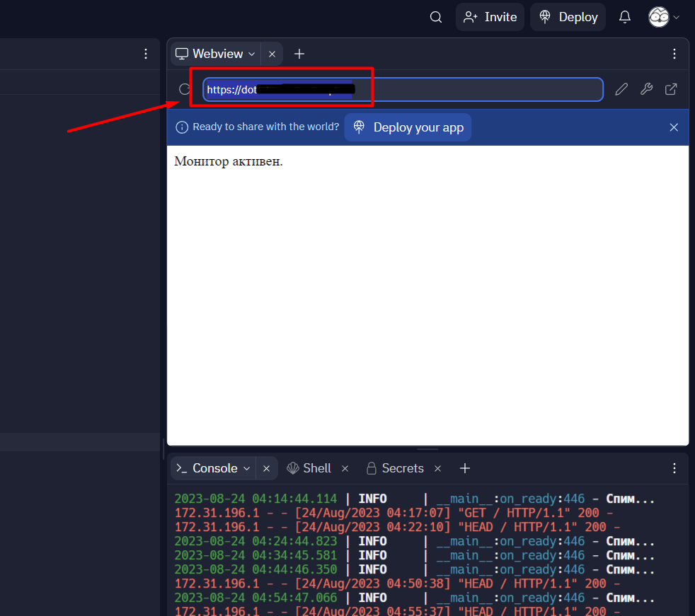The height and width of the screenshot is (616, 695).
Task: Click the search icon in the top bar
Action: (x=435, y=16)
